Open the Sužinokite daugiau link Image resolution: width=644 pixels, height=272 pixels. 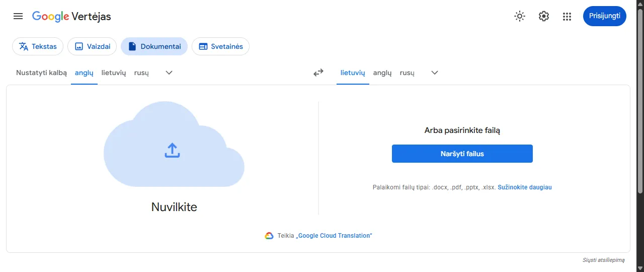[x=525, y=187]
